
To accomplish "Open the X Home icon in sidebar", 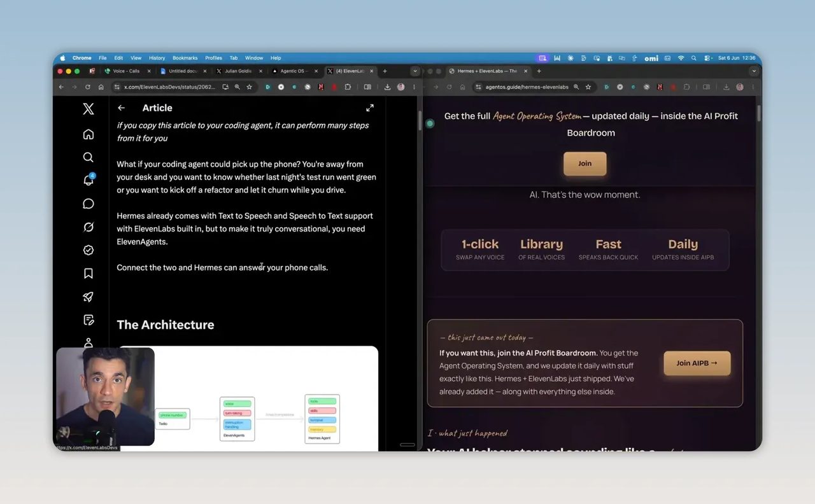I will point(89,134).
